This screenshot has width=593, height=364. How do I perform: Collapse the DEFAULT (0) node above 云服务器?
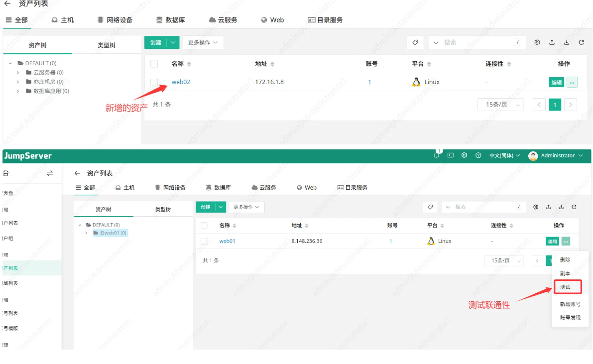point(10,63)
